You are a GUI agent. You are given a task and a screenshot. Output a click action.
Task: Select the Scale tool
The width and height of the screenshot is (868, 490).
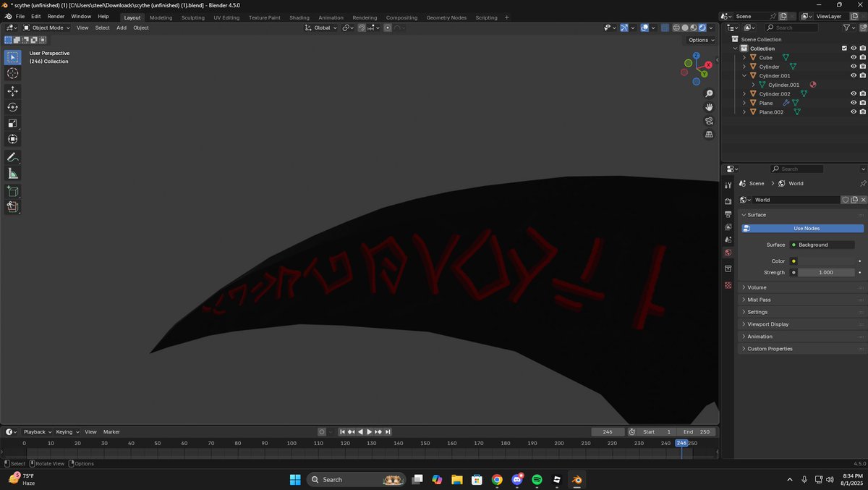click(12, 123)
